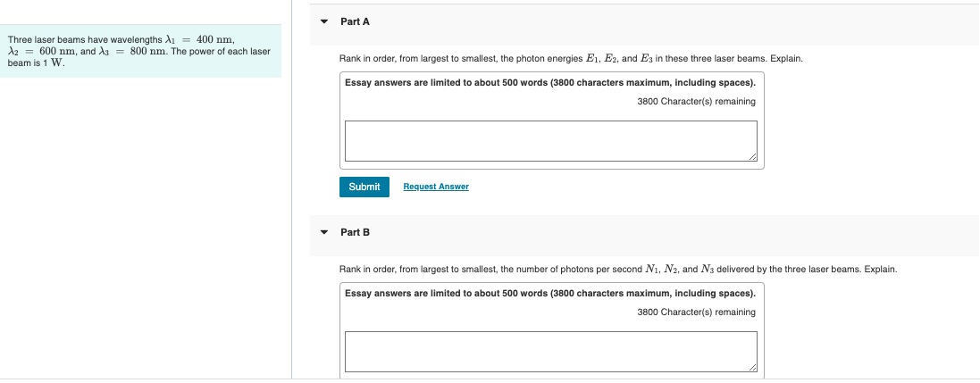Select the Part A heading text

tap(355, 21)
